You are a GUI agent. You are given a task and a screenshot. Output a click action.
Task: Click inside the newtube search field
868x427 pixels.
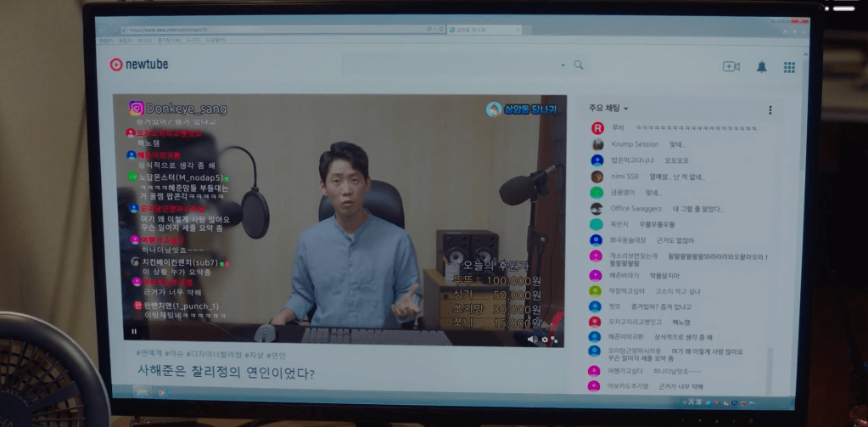coord(450,65)
